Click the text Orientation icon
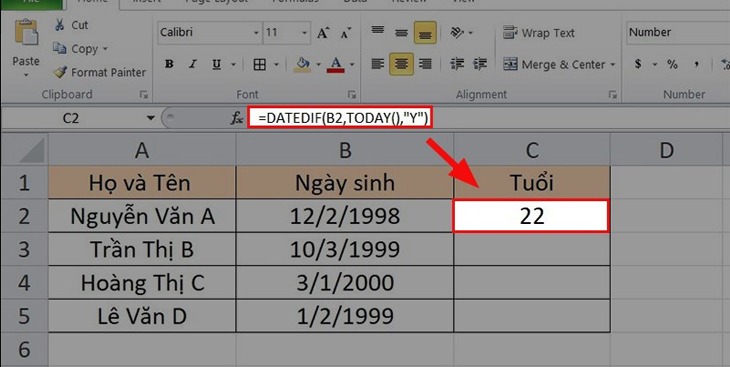The width and height of the screenshot is (730, 367). pos(457,32)
